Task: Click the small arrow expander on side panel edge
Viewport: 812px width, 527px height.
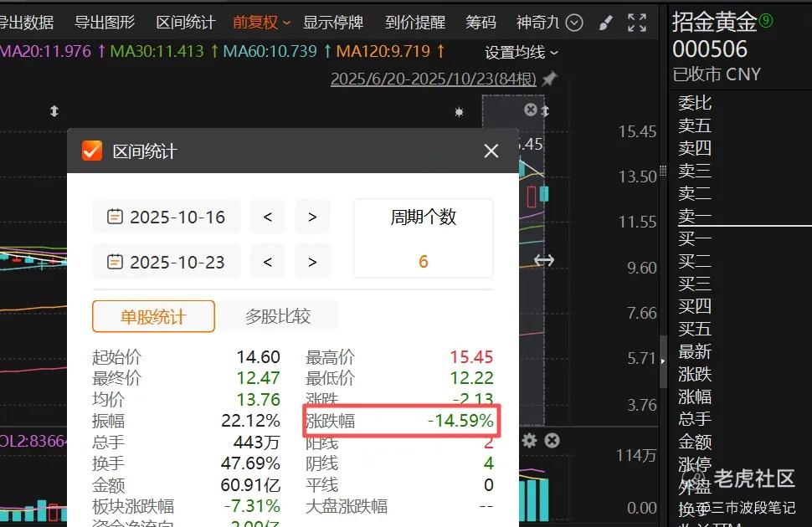Action: (x=663, y=361)
